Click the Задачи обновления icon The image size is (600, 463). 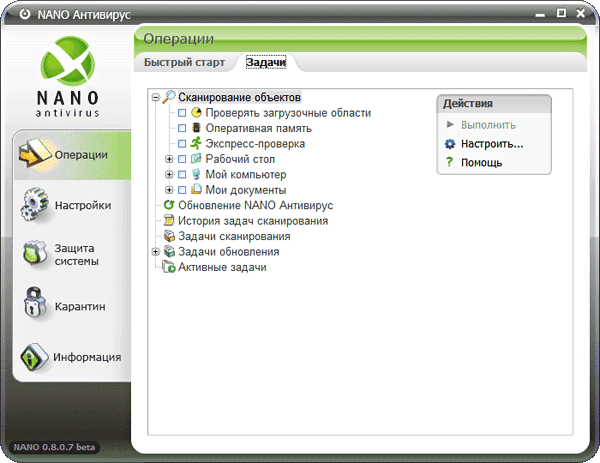click(x=169, y=251)
